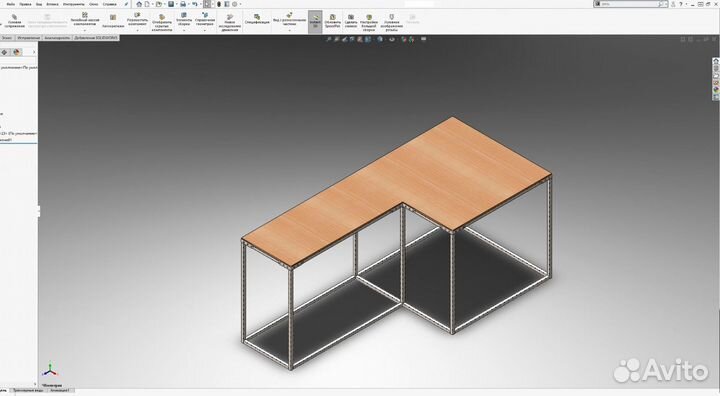The image size is (720, 396).
Task: Expand the dropdown arrow beside Print icon
Action: [x=188, y=4]
